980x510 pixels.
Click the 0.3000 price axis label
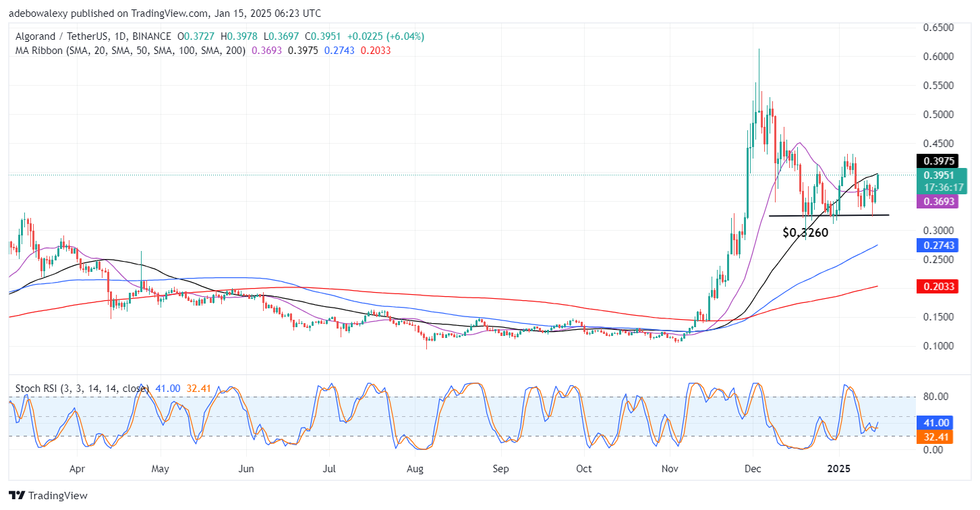[938, 231]
